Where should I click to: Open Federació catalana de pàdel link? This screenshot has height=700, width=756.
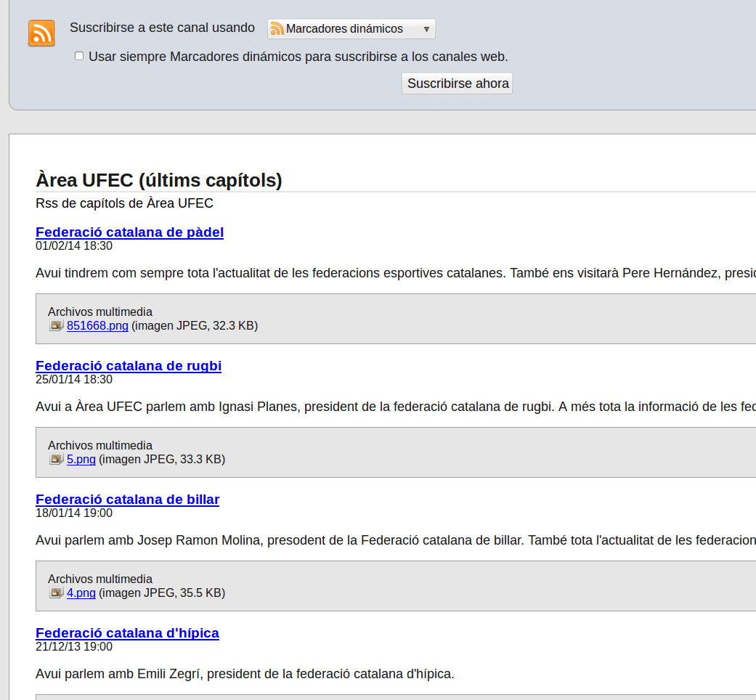(x=130, y=232)
